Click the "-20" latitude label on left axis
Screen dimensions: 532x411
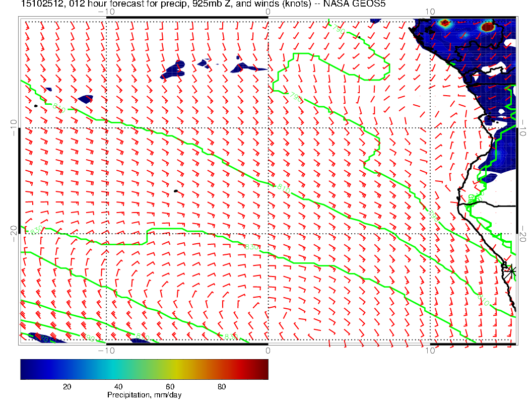pyautogui.click(x=14, y=234)
